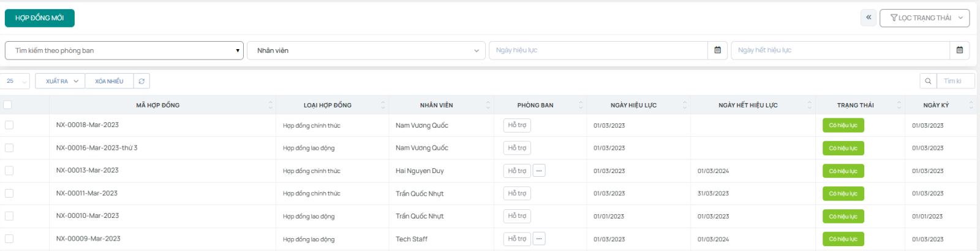This screenshot has height=251, width=980.
Task: Click the search magnifier icon
Action: coord(928,81)
